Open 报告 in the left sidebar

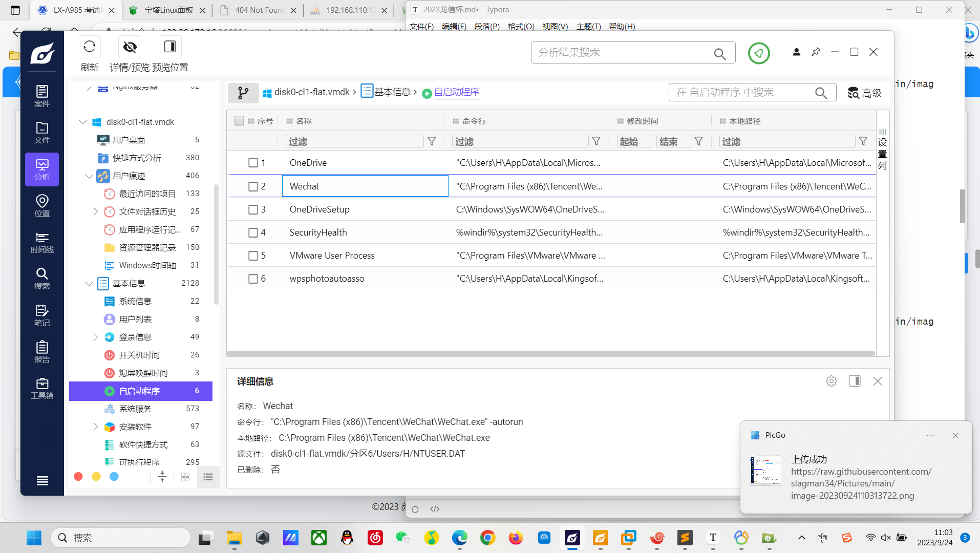(42, 352)
